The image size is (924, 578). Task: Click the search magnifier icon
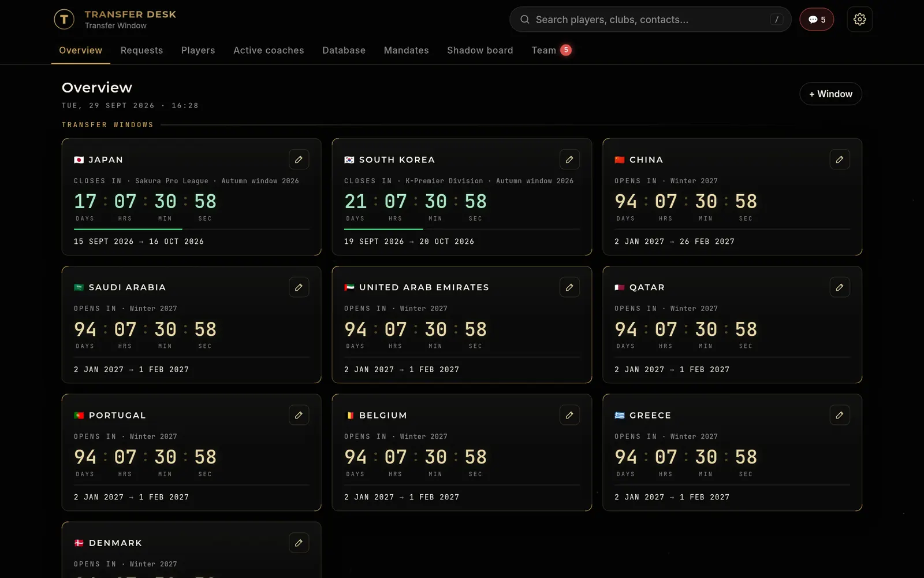click(524, 20)
